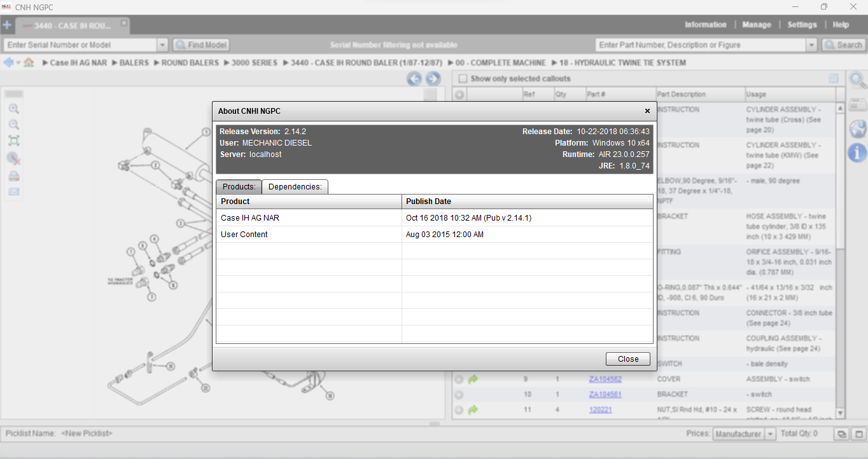The height and width of the screenshot is (459, 868).
Task: Toggle Show only selected callouts checkbox
Action: (x=463, y=79)
